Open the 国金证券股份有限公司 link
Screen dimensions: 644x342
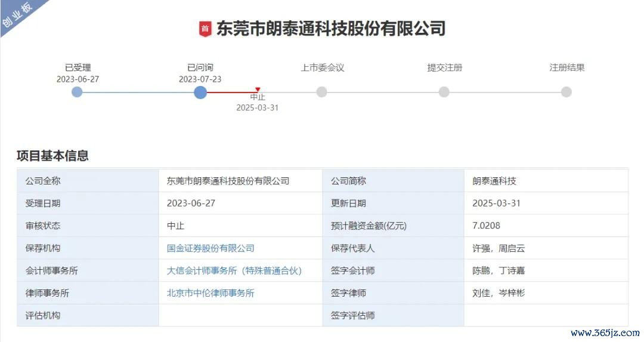pos(210,248)
